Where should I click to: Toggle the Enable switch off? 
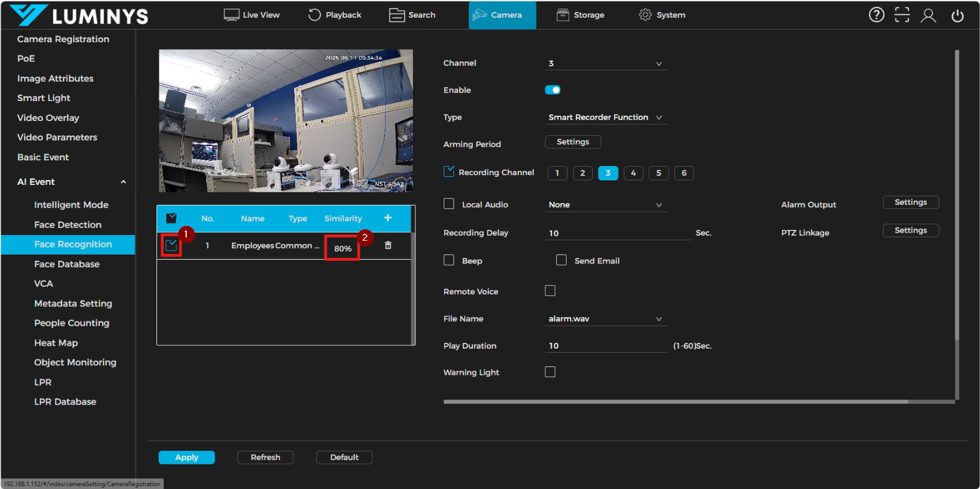(552, 90)
